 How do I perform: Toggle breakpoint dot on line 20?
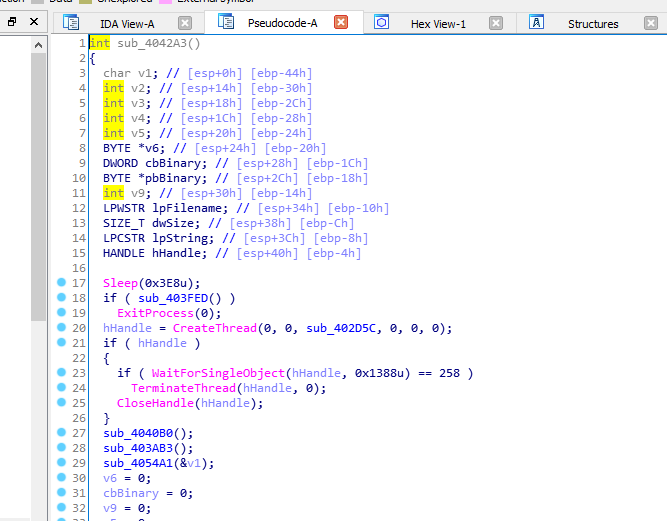coord(61,327)
